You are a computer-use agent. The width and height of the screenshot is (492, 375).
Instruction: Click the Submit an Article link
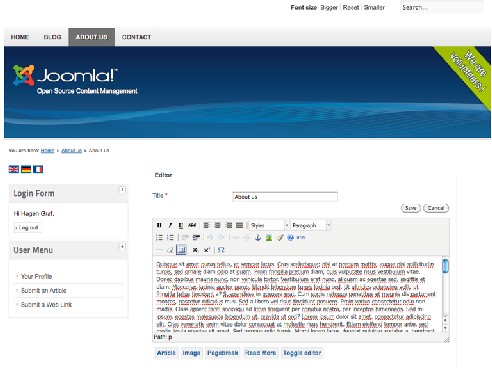point(44,290)
